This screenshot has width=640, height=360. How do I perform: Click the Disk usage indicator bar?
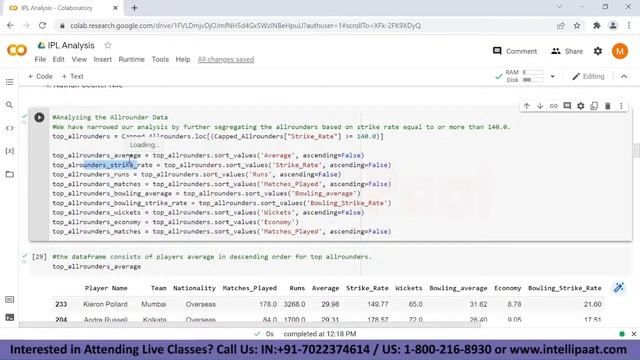click(533, 80)
